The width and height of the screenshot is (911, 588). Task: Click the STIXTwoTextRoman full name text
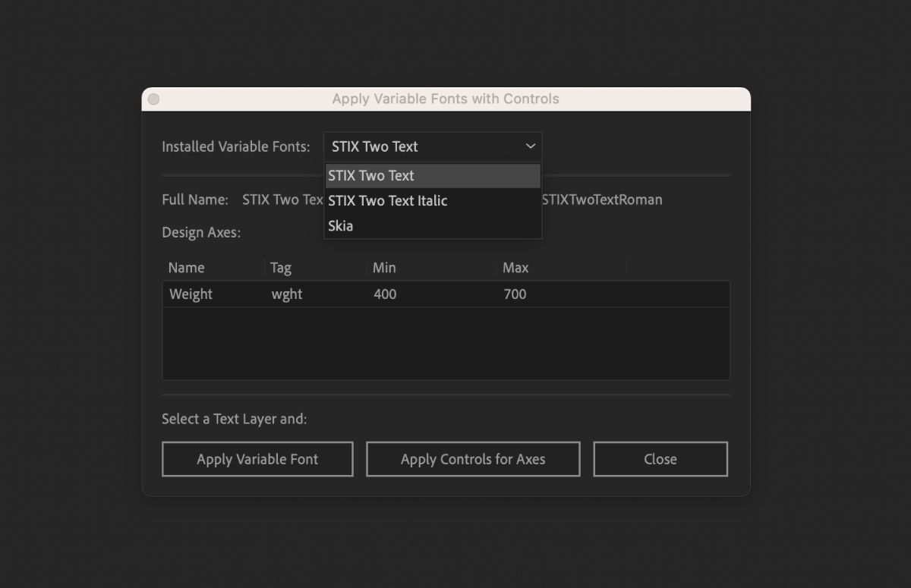coord(604,200)
